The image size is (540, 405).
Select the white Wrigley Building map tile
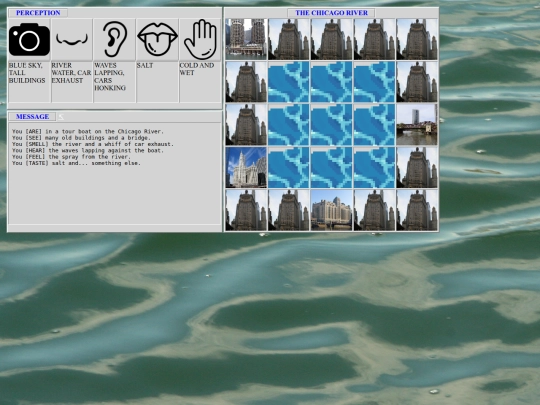point(246,167)
